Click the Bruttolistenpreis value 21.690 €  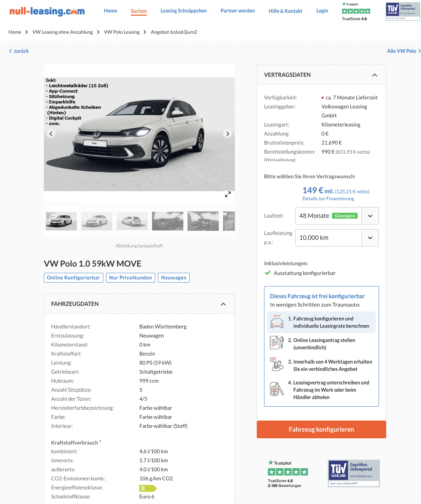coord(332,143)
